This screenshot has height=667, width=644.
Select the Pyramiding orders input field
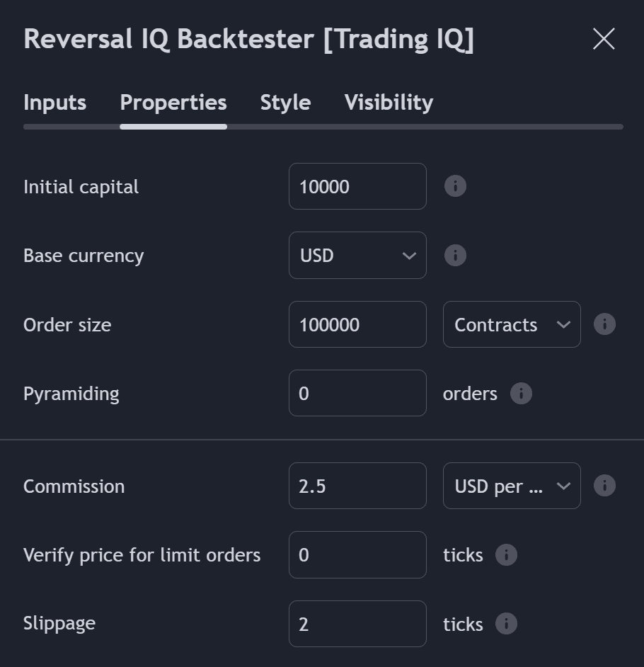357,393
